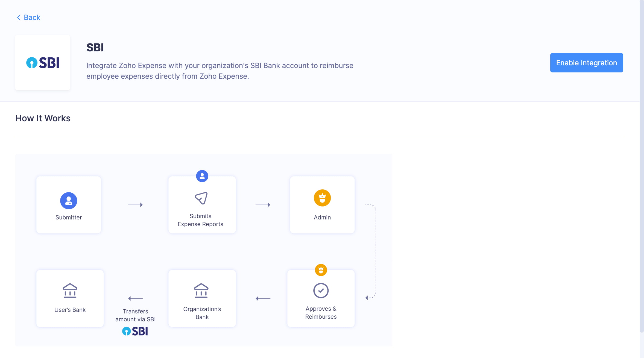Select the Admin crown icon
The height and width of the screenshot is (358, 644).
pos(322,198)
